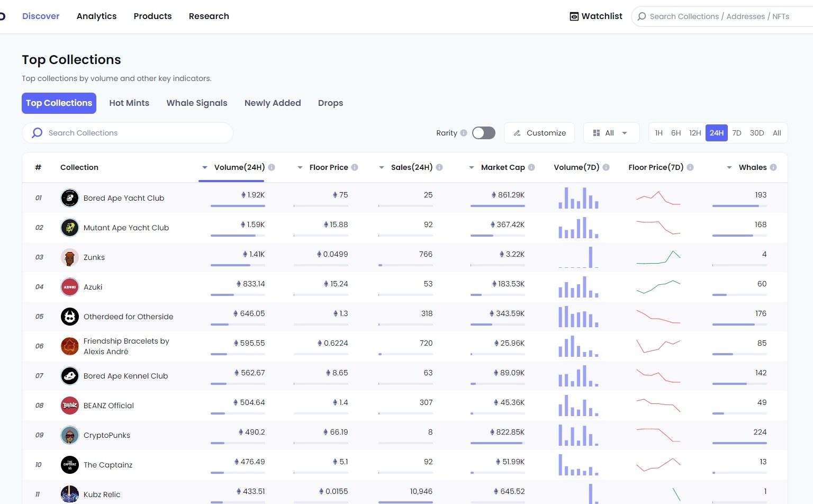Select the 7D time range
Image resolution: width=813 pixels, height=504 pixels.
(737, 133)
